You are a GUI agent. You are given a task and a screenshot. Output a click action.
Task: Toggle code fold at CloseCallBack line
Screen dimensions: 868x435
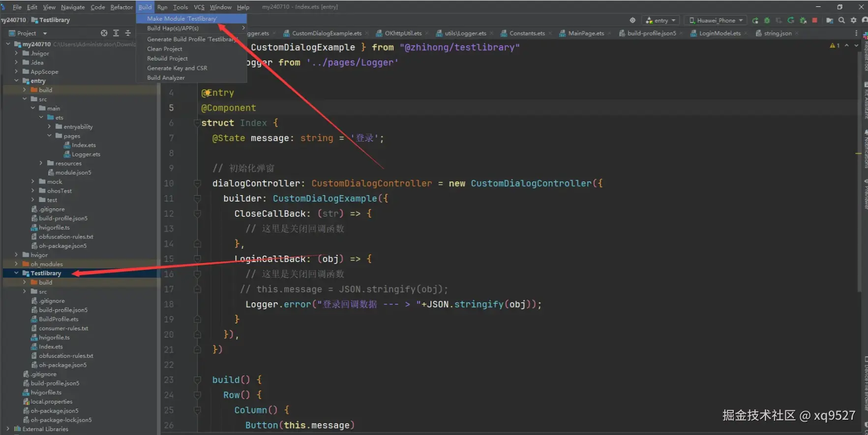[x=197, y=213]
